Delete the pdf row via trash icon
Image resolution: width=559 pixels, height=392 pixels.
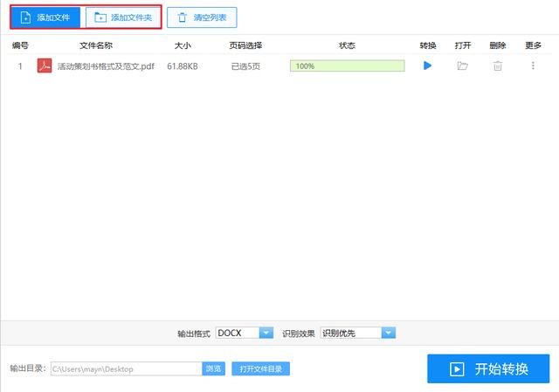(x=498, y=65)
